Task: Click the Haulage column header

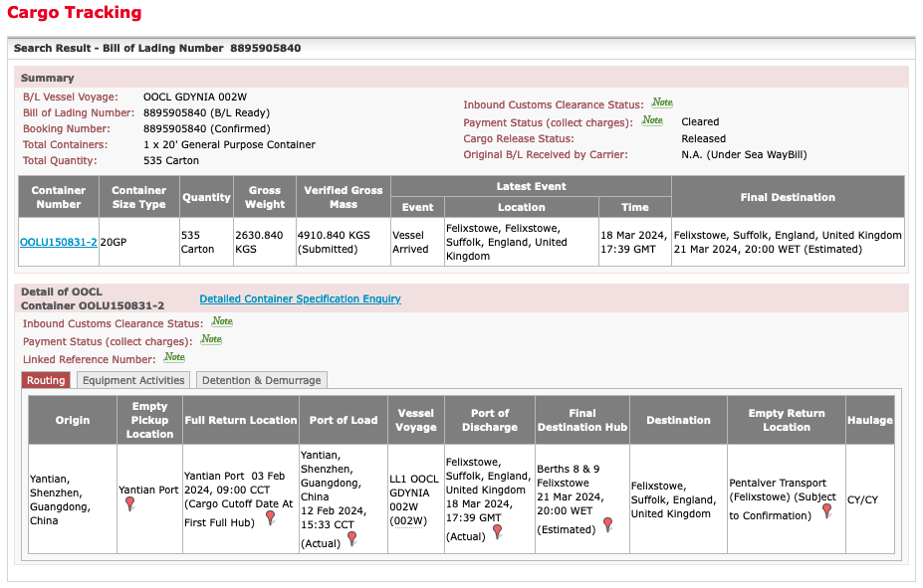Action: point(869,420)
